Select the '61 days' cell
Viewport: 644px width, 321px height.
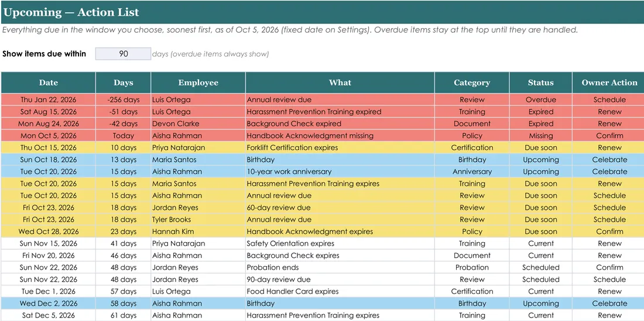[123, 315]
